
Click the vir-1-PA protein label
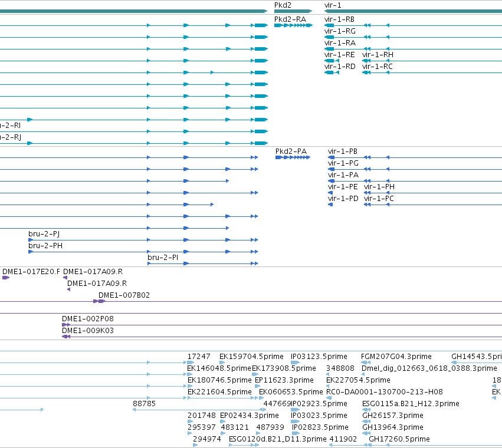[x=343, y=175]
